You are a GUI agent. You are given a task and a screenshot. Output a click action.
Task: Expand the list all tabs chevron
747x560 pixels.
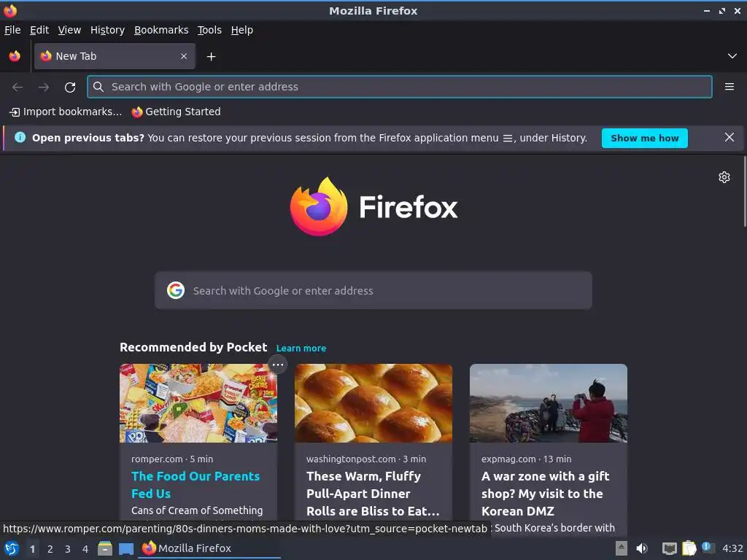pos(732,56)
